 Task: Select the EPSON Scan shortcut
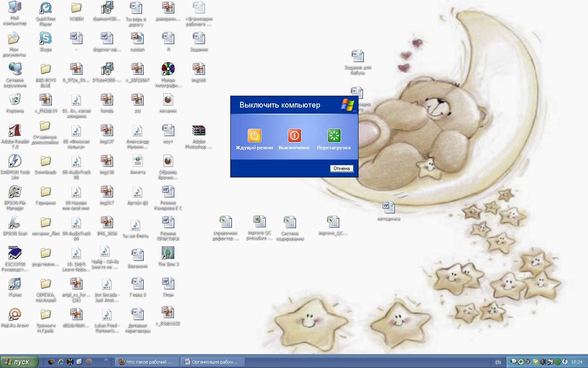[x=15, y=226]
